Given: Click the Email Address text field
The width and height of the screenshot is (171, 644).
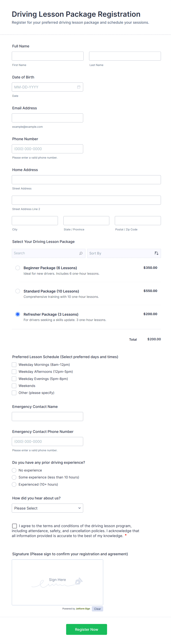Looking at the screenshot, I should tap(47, 118).
